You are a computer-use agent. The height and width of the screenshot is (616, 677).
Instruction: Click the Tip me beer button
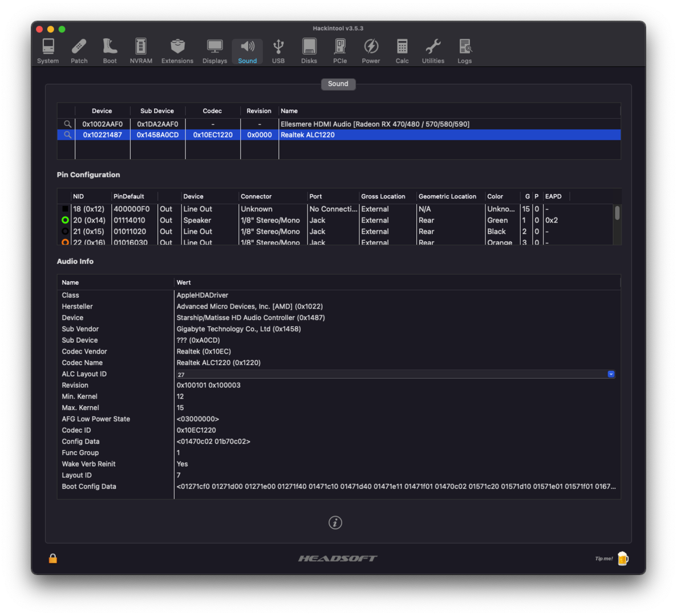point(622,558)
